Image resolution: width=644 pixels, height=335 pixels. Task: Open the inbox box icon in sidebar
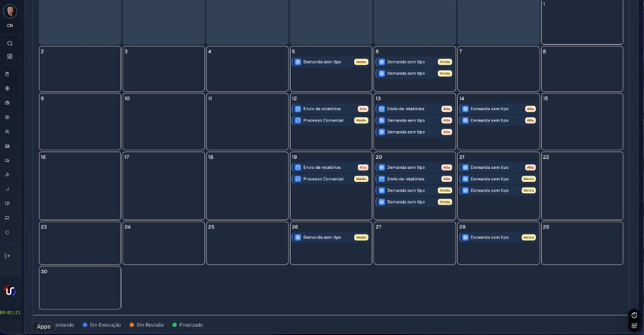pyautogui.click(x=7, y=146)
